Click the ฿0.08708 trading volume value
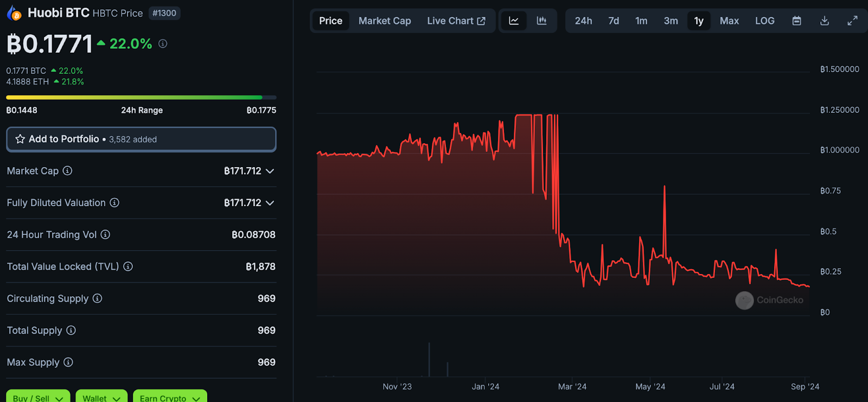 (x=253, y=234)
